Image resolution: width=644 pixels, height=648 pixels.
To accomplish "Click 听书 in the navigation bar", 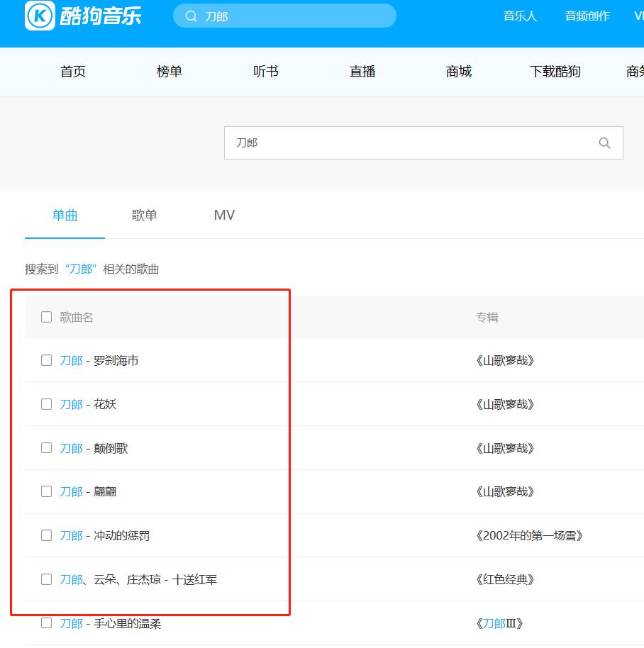I will click(266, 71).
